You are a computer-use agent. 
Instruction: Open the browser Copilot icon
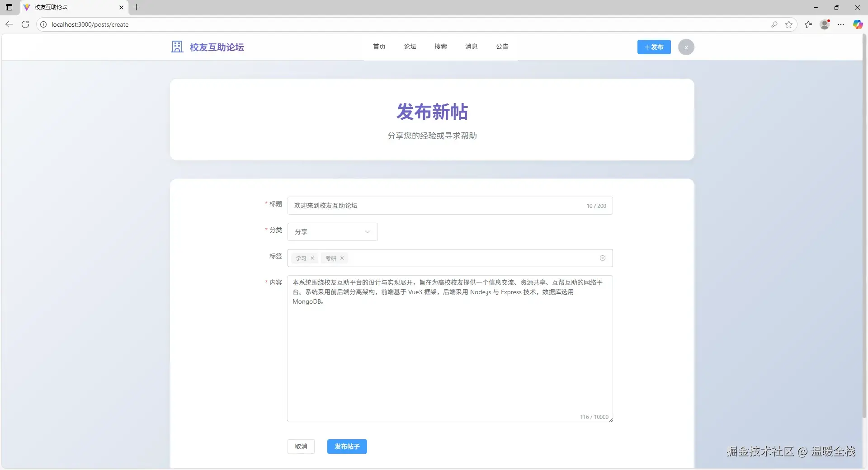pyautogui.click(x=858, y=24)
